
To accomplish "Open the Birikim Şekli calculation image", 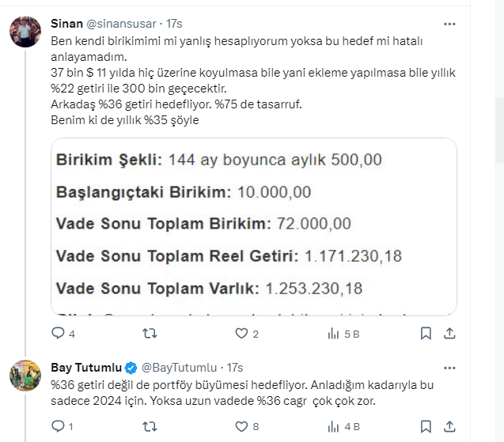I will [x=253, y=225].
